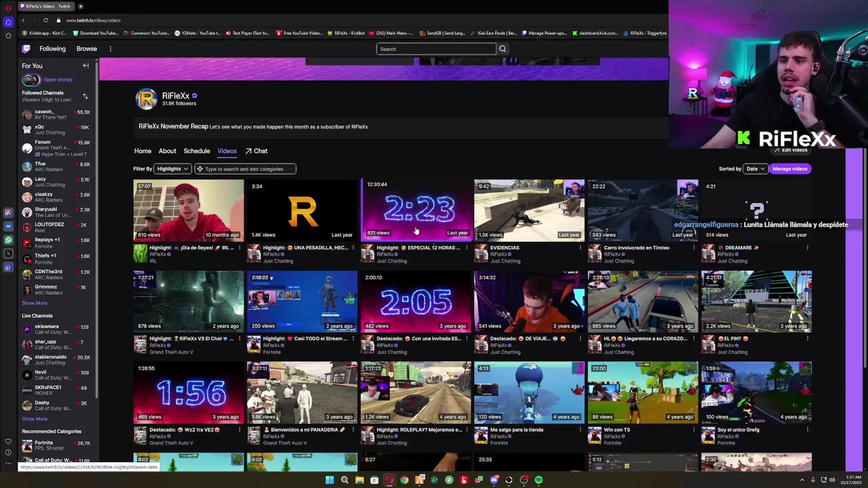This screenshot has width=868, height=488.
Task: Open the Y2Mate YouTube bookmark
Action: 197,33
